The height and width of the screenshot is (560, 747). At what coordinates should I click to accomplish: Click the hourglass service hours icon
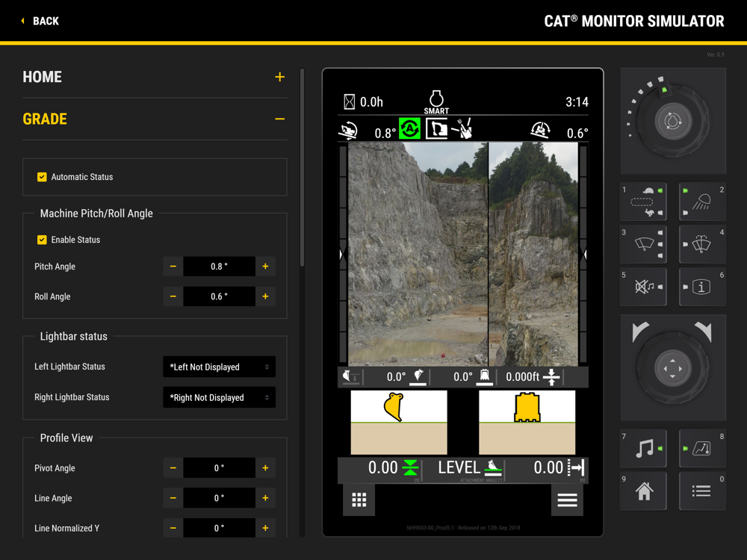pos(349,102)
